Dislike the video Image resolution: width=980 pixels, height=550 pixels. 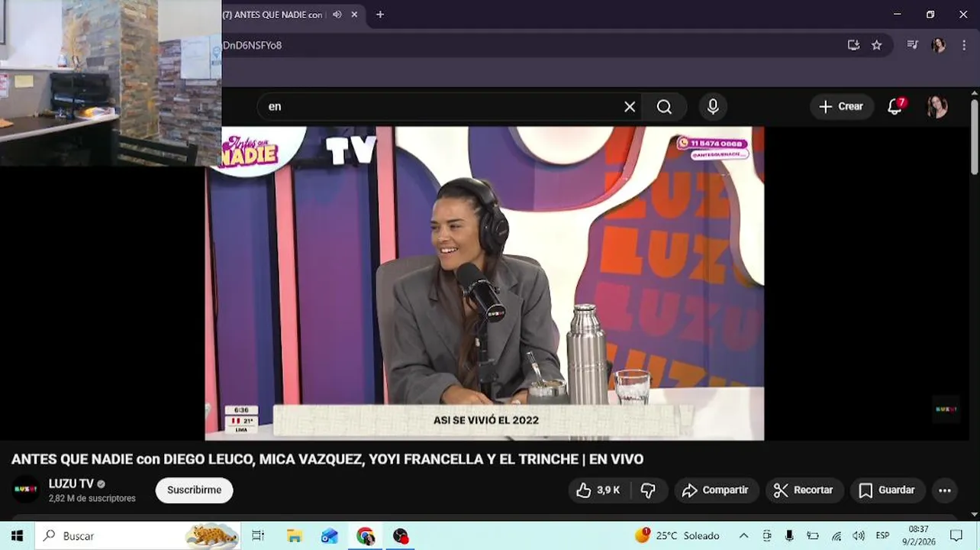point(649,490)
